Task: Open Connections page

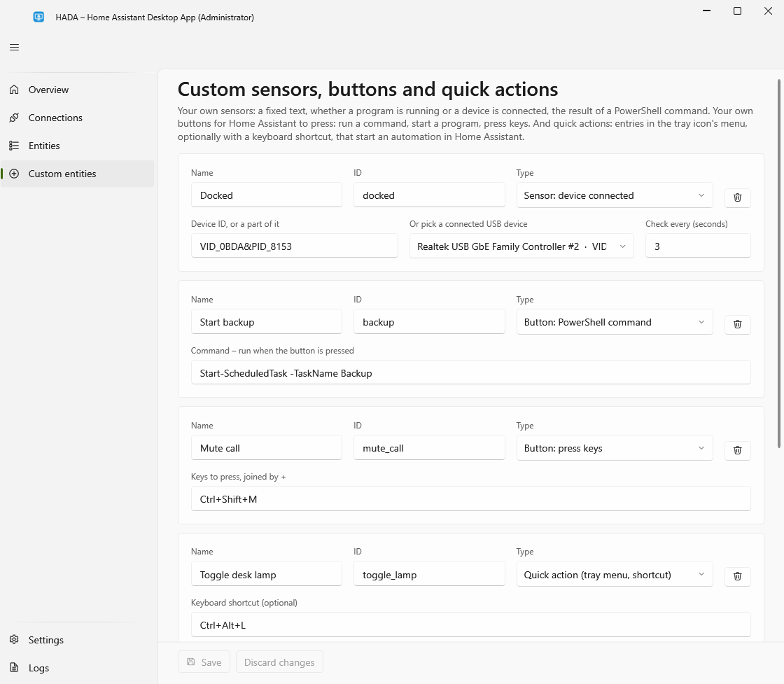Action: click(x=78, y=118)
